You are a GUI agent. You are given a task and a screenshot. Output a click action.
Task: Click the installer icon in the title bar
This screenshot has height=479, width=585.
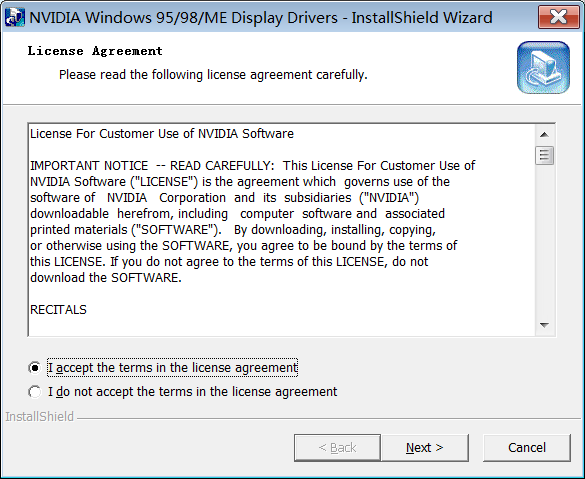(15, 17)
